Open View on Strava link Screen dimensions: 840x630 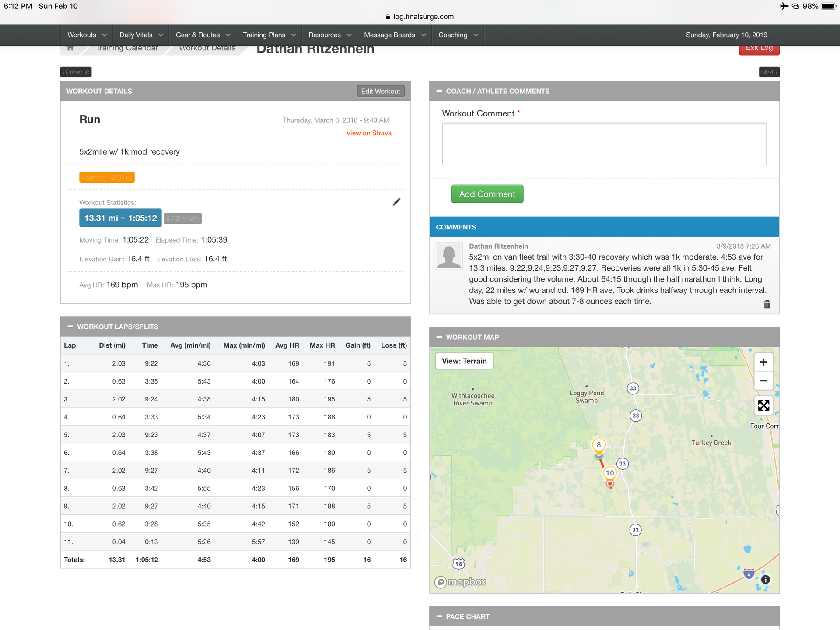[368, 133]
